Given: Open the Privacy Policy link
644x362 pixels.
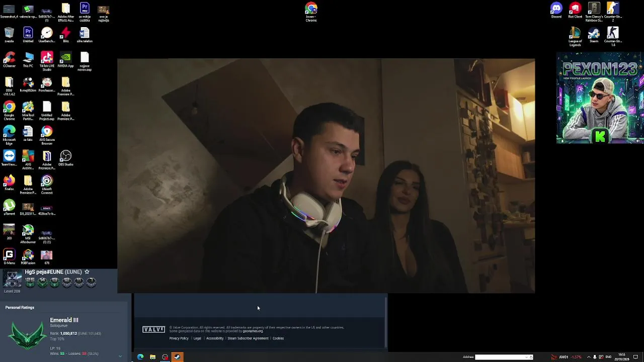Looking at the screenshot, I should click(179, 338).
